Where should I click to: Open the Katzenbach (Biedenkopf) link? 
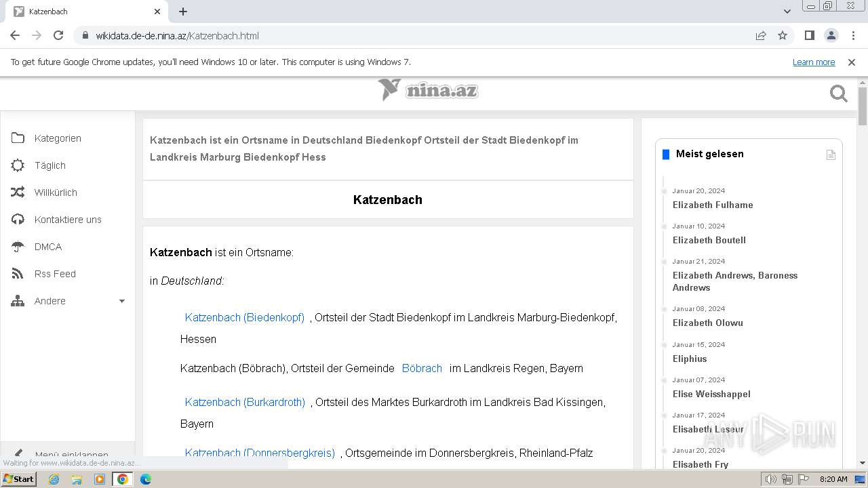244,317
